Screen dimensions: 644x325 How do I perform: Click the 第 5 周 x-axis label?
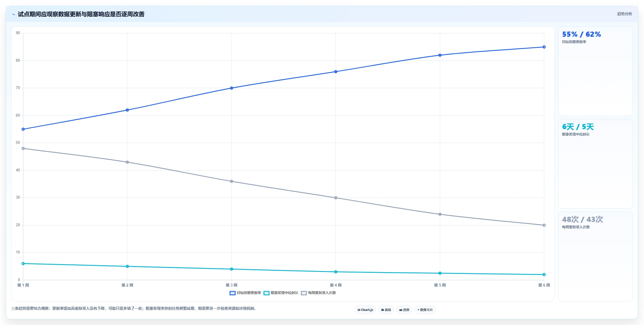[x=440, y=285]
